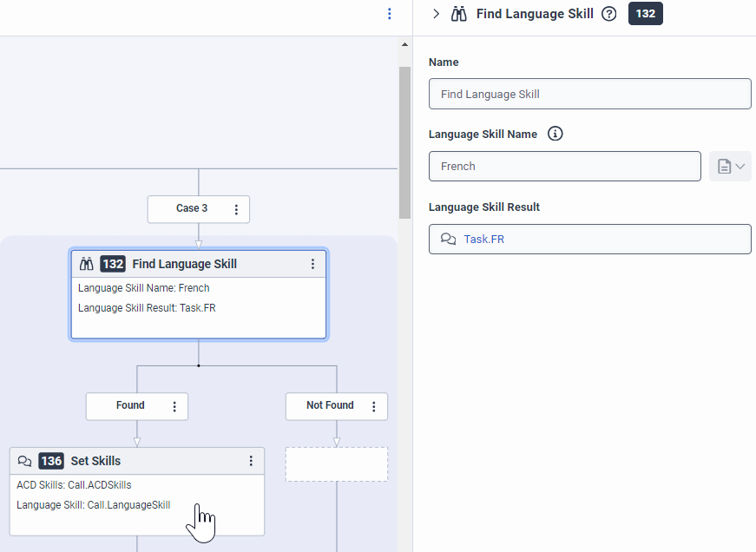
Task: Open top toolbar vertical ellipsis menu
Action: pos(390,14)
